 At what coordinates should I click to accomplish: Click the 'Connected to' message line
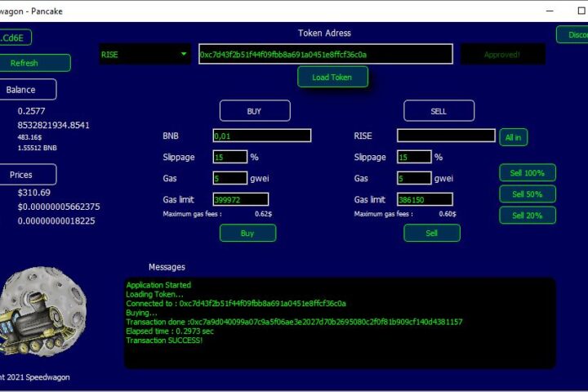tap(236, 304)
